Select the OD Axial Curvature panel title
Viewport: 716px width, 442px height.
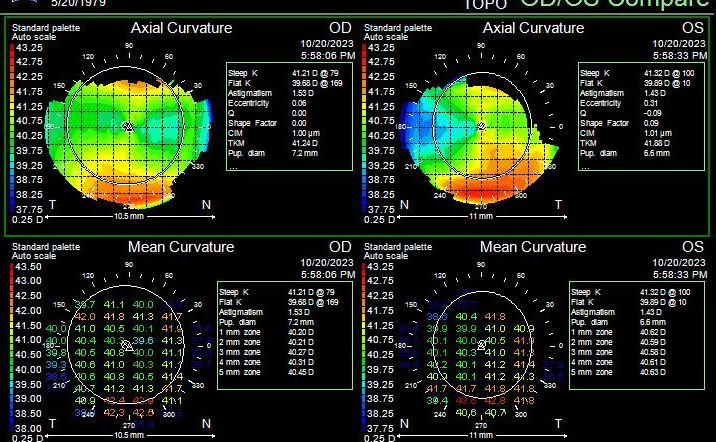181,28
